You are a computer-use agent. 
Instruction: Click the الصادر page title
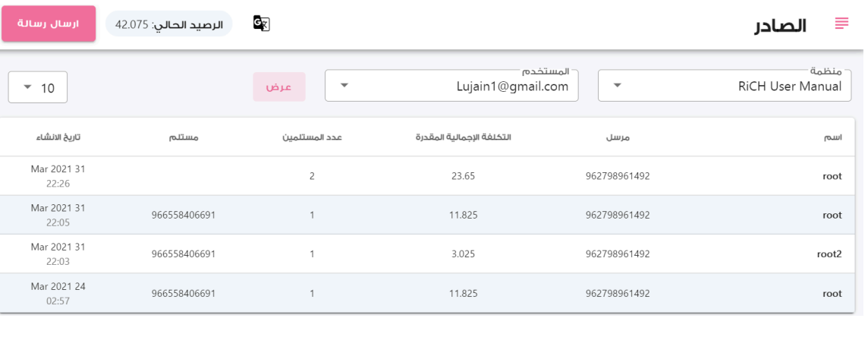(780, 25)
